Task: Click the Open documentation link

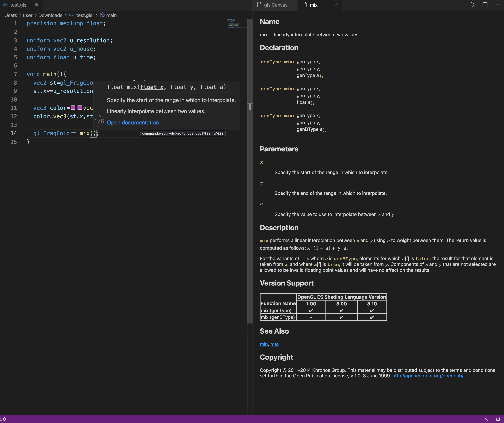Action: point(133,122)
